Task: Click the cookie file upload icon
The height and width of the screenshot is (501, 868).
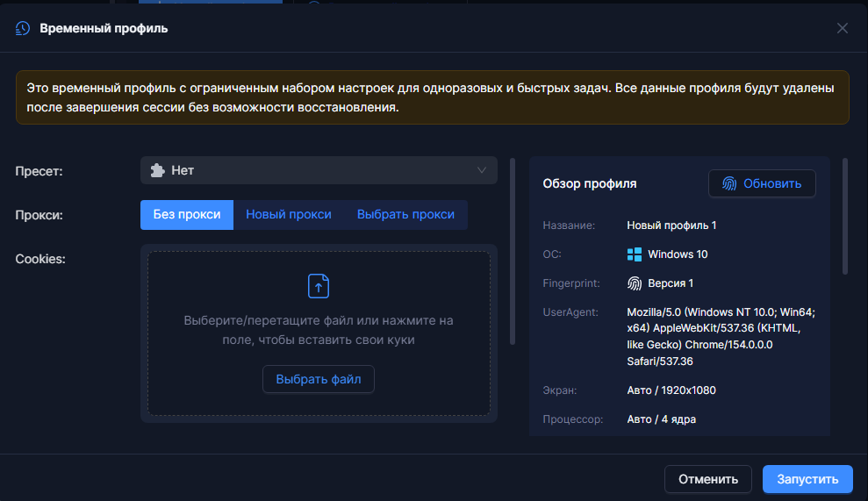Action: coord(319,286)
